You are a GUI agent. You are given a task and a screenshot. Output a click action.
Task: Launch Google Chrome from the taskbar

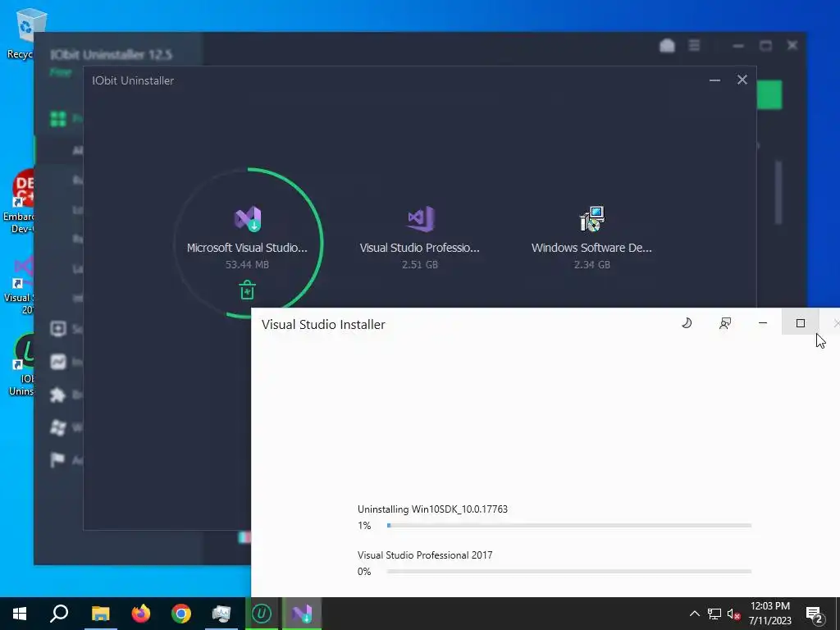pos(181,614)
